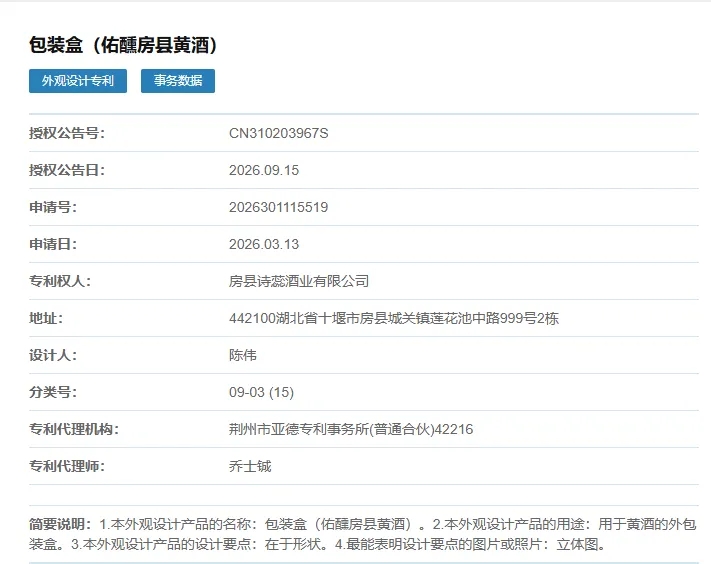
Task: Select the address starting with 442100湖北省十堰市
Action: (394, 318)
